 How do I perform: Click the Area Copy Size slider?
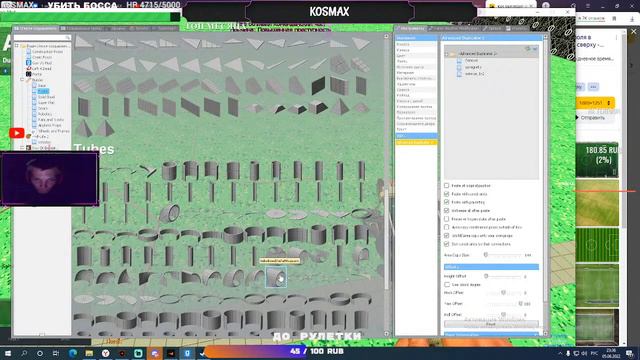[x=503, y=255]
